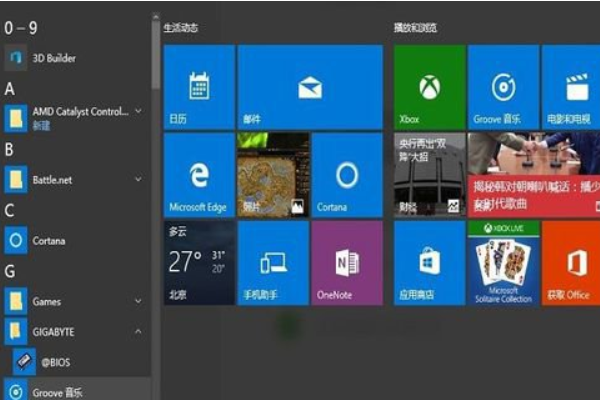Launch Cortana from the app list icon

click(16, 240)
